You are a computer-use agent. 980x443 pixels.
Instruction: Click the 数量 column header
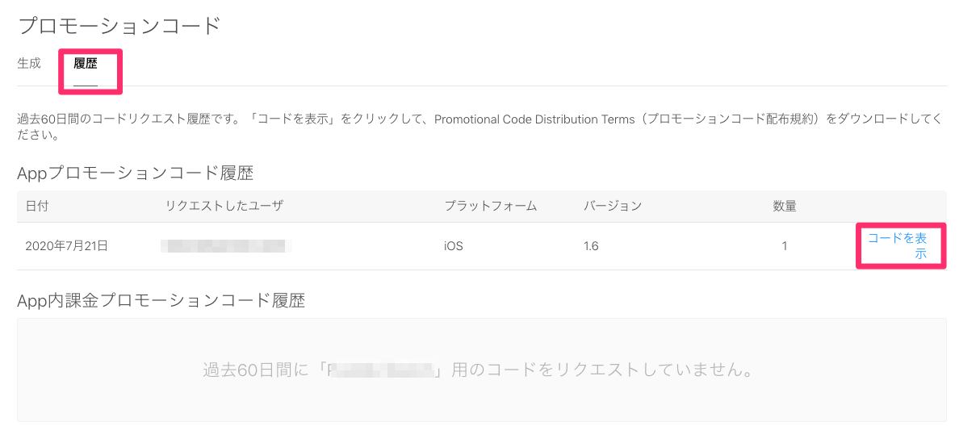[x=785, y=207]
